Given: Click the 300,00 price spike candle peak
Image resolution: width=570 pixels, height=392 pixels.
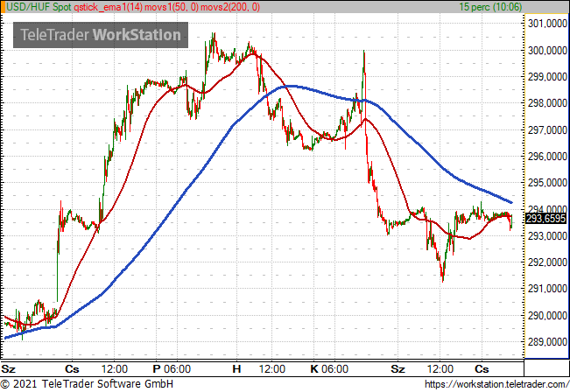Looking at the screenshot, I should [x=363, y=52].
